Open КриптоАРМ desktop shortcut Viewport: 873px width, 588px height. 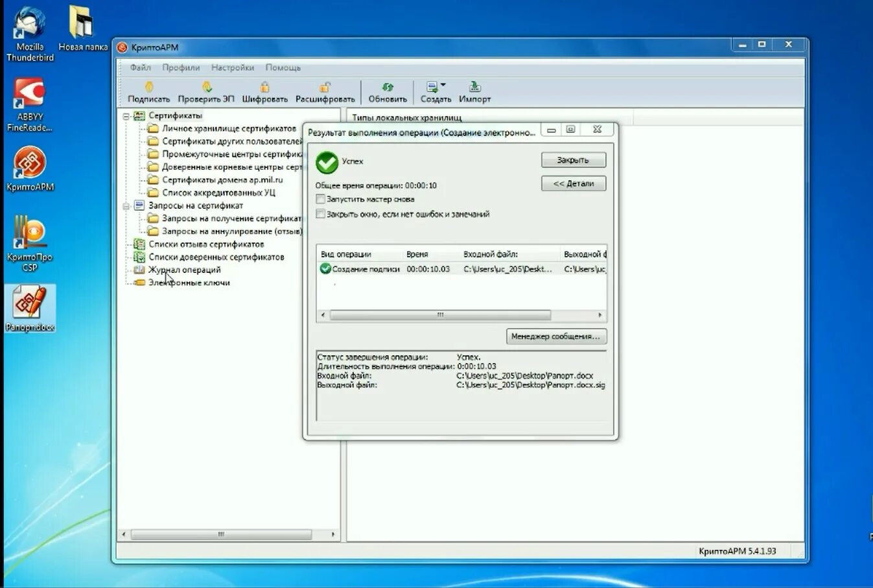click(x=30, y=169)
